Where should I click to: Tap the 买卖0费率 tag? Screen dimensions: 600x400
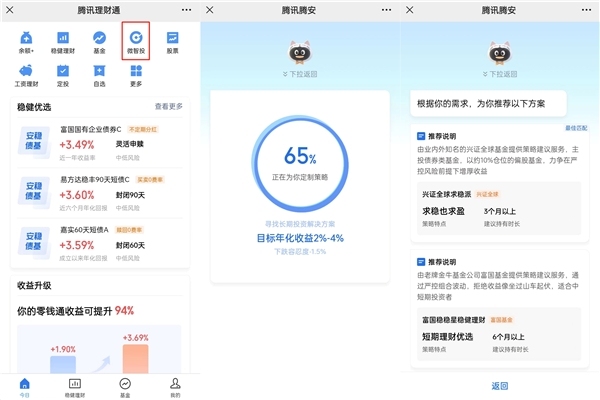[150, 180]
